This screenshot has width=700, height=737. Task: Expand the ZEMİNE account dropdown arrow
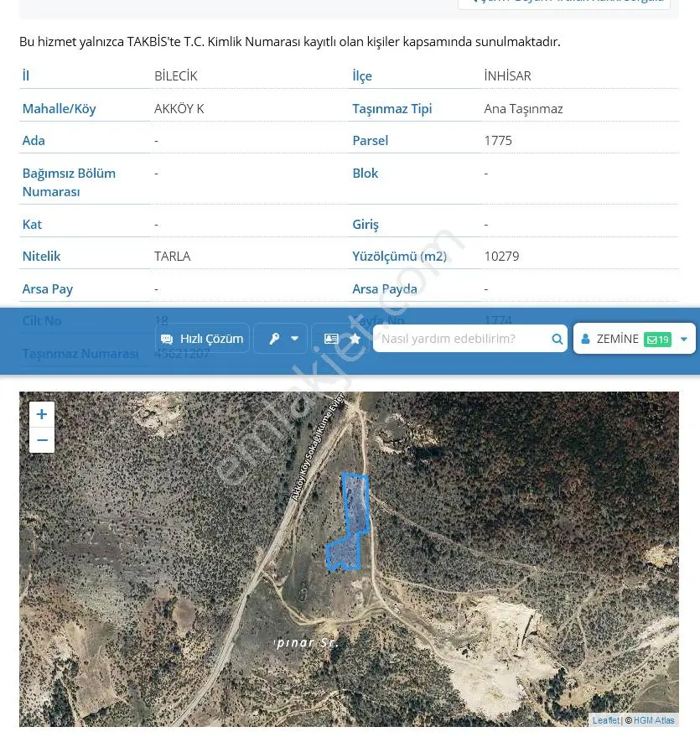[x=684, y=339]
